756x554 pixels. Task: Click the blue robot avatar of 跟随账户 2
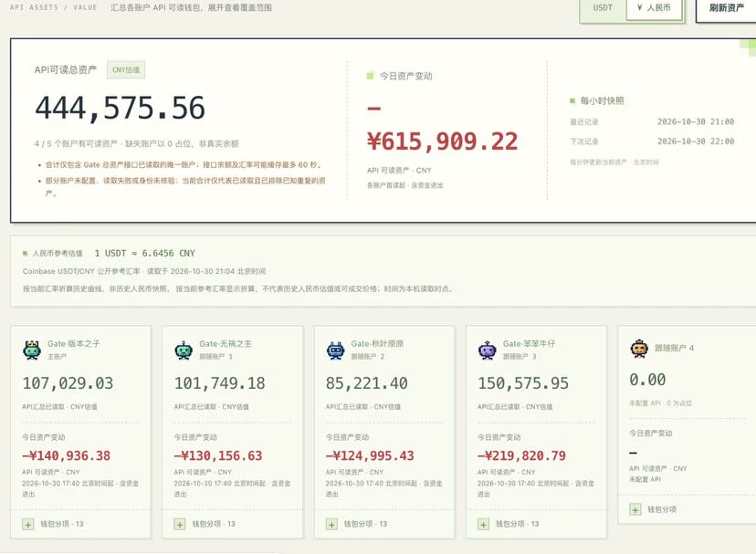click(336, 350)
